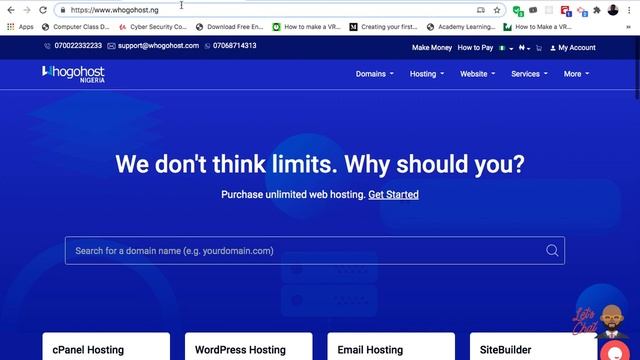Image resolution: width=640 pixels, height=360 pixels.
Task: Click the red extension icon with a badge
Action: coord(566,11)
